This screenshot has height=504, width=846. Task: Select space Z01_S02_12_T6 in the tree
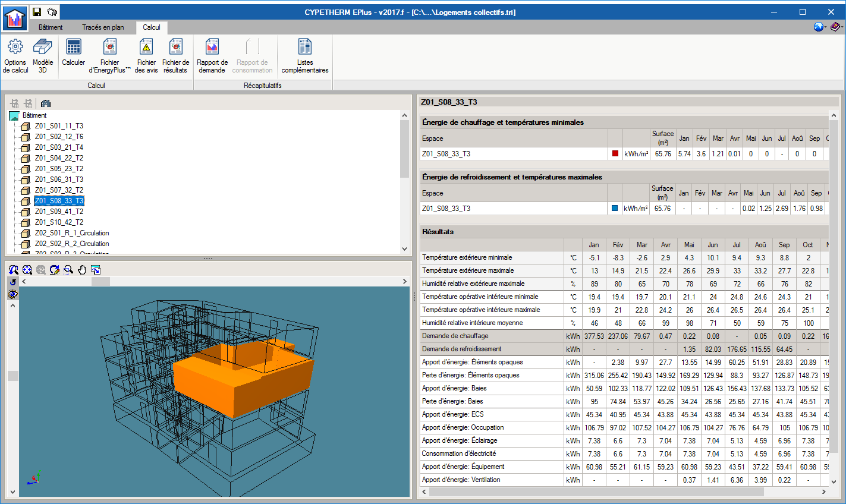59,137
